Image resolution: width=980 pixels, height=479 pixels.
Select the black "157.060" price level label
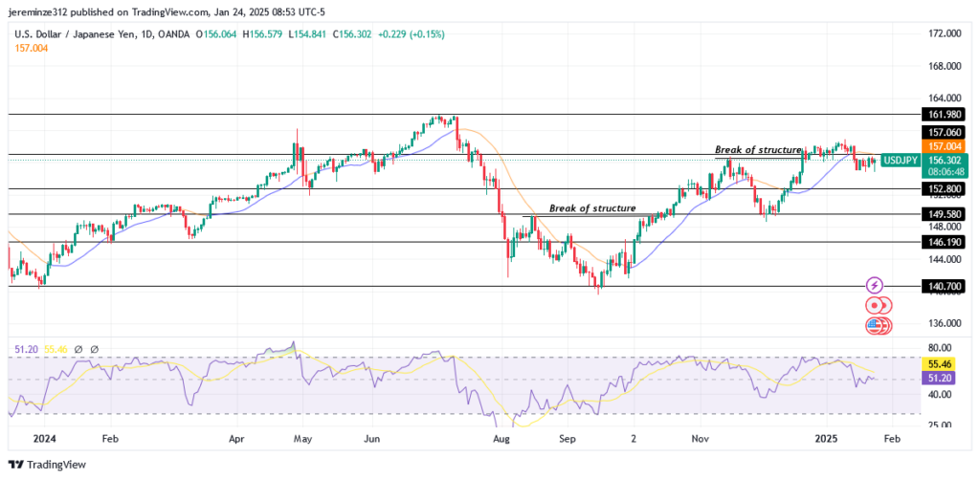[945, 132]
